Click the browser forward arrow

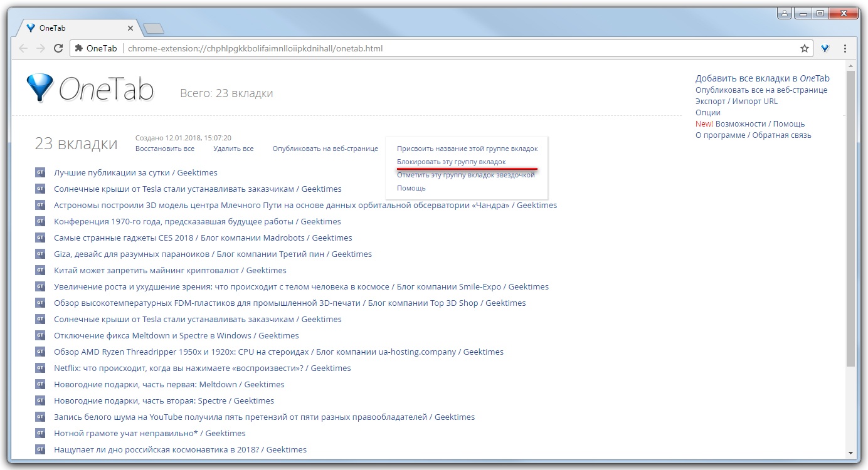click(41, 48)
